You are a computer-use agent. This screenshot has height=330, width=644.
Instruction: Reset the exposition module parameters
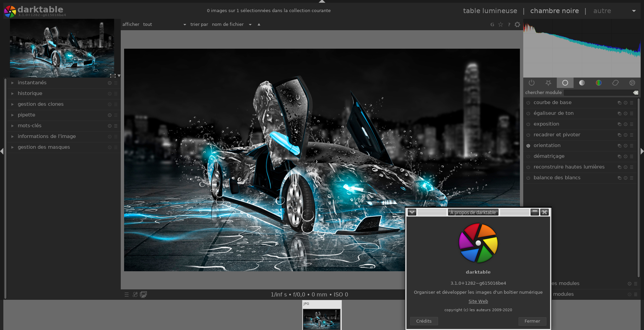pos(626,124)
